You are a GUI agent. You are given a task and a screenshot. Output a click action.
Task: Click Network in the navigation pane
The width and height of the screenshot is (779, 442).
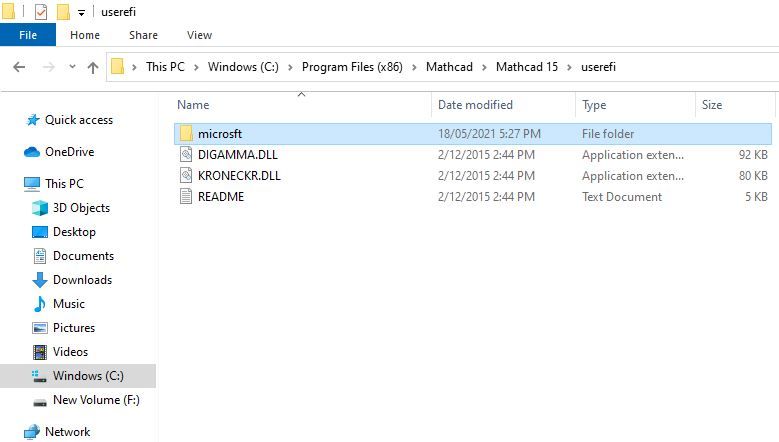tap(68, 432)
